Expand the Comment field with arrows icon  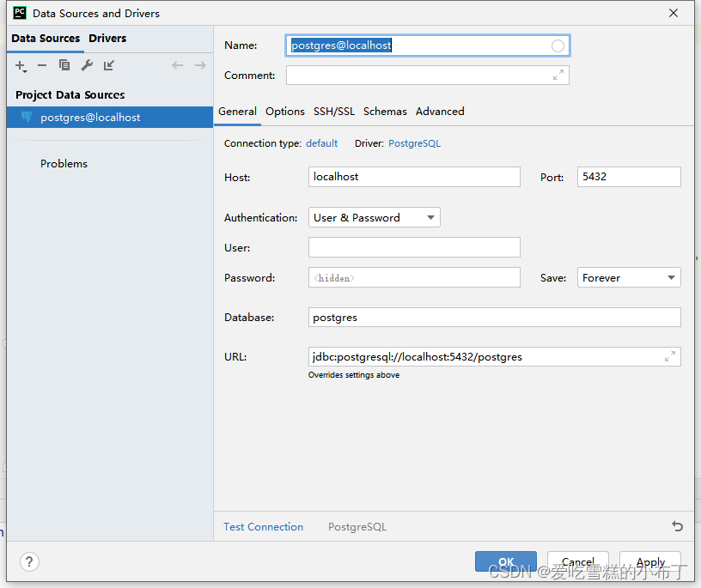(x=558, y=75)
